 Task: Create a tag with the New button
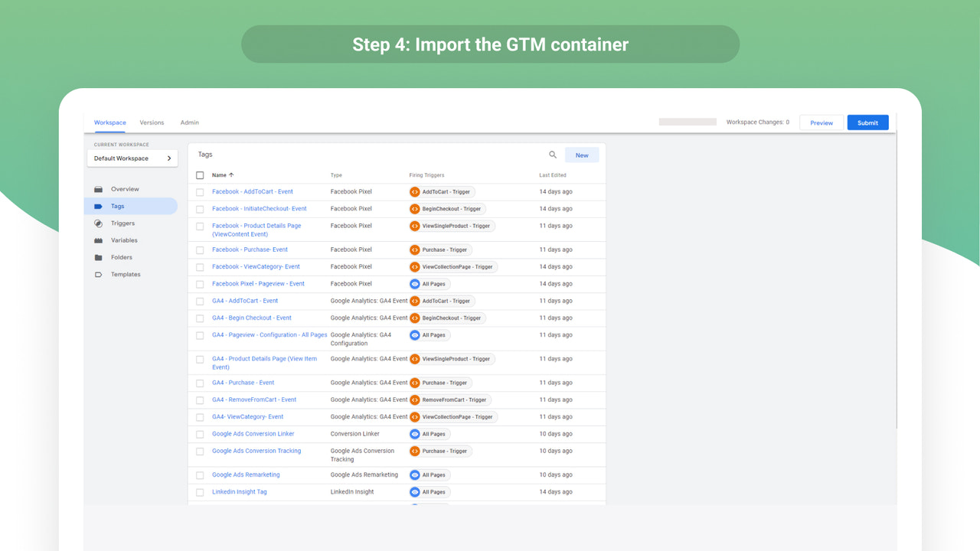click(582, 154)
